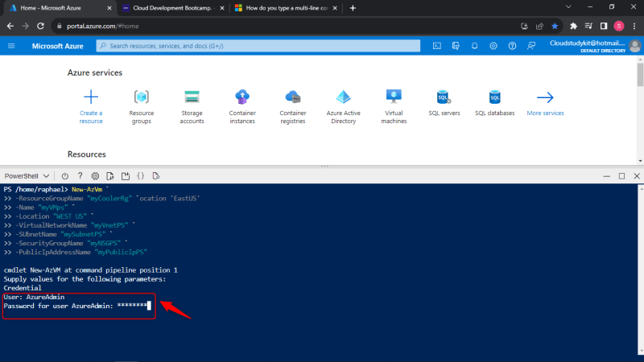Open the Help question mark in header

(x=512, y=46)
